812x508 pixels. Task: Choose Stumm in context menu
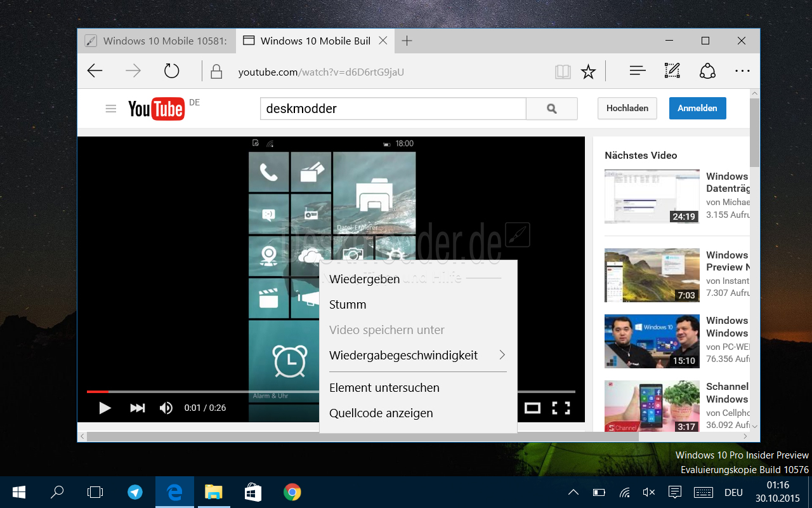[419, 305]
